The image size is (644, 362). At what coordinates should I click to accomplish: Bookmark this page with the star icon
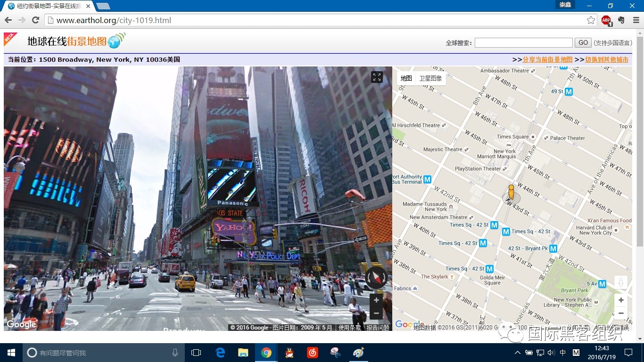[591, 20]
